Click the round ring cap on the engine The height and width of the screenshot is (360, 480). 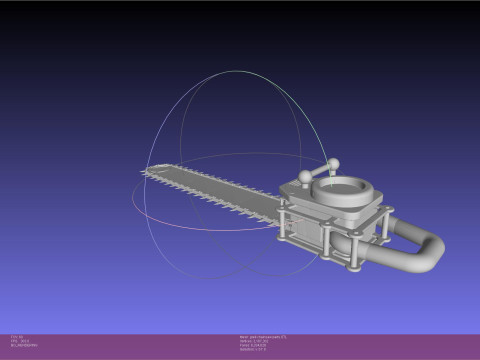click(x=343, y=191)
